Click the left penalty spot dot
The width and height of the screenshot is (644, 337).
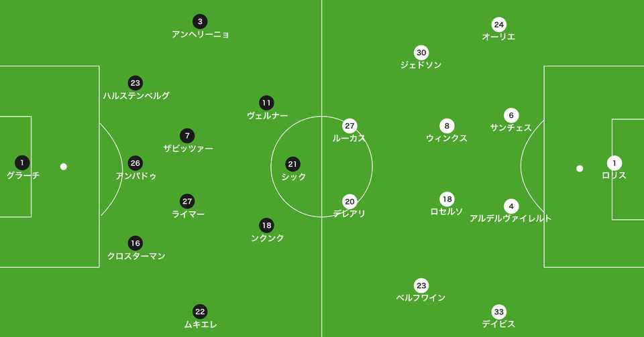pyautogui.click(x=64, y=167)
